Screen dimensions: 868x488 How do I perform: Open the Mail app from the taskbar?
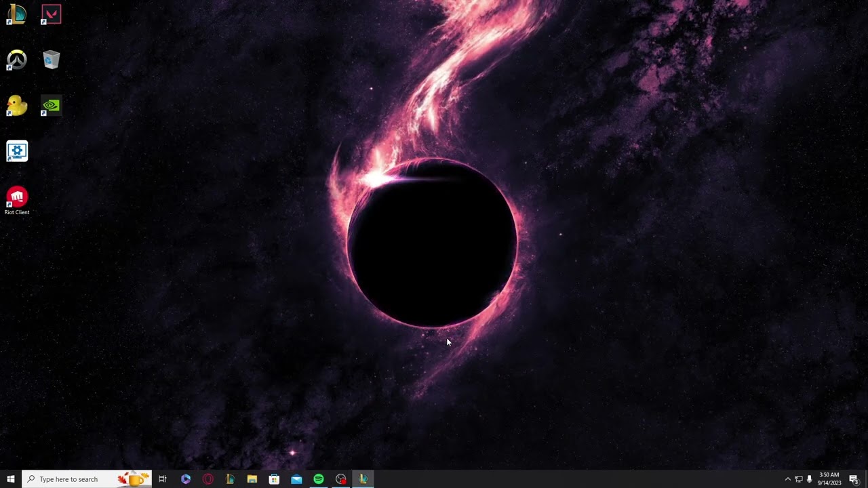coord(296,479)
